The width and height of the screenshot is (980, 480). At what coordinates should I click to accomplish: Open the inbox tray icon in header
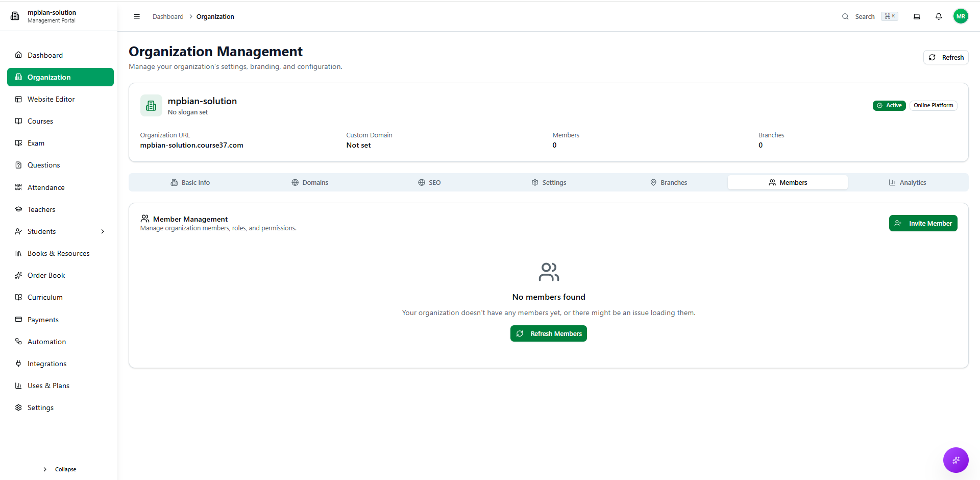pos(917,16)
